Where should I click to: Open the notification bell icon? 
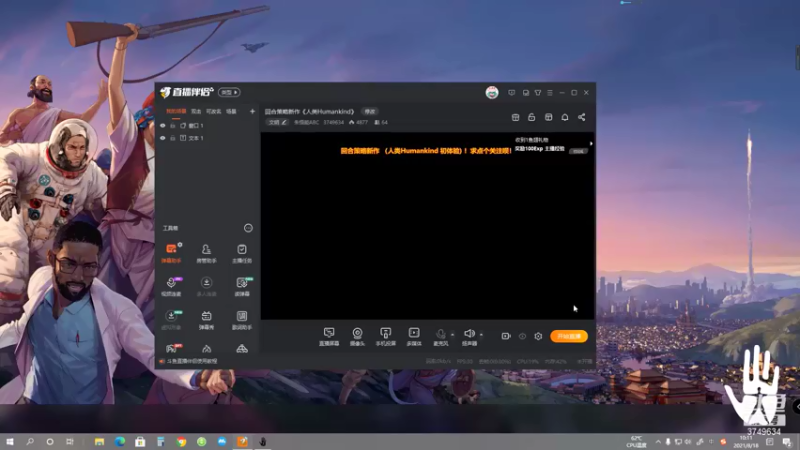[x=565, y=117]
